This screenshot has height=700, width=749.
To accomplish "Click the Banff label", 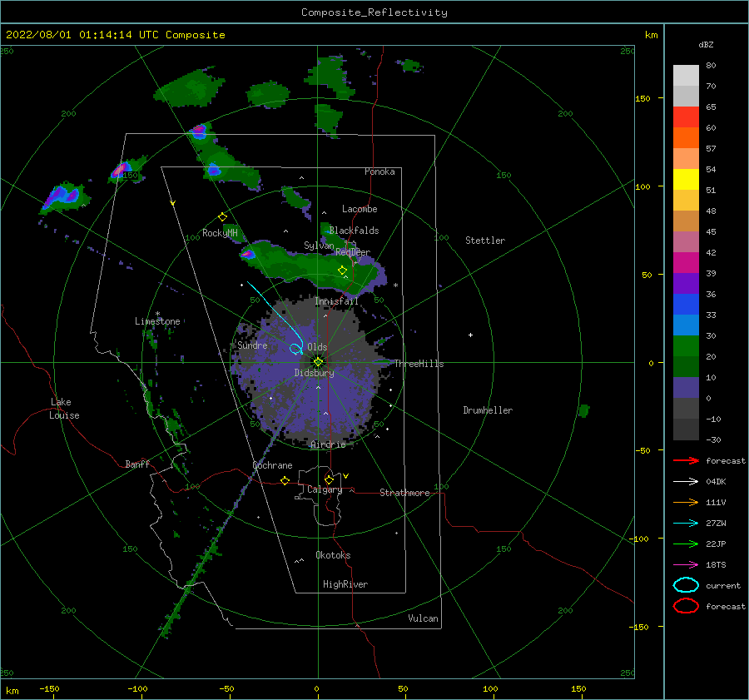I will pyautogui.click(x=137, y=464).
